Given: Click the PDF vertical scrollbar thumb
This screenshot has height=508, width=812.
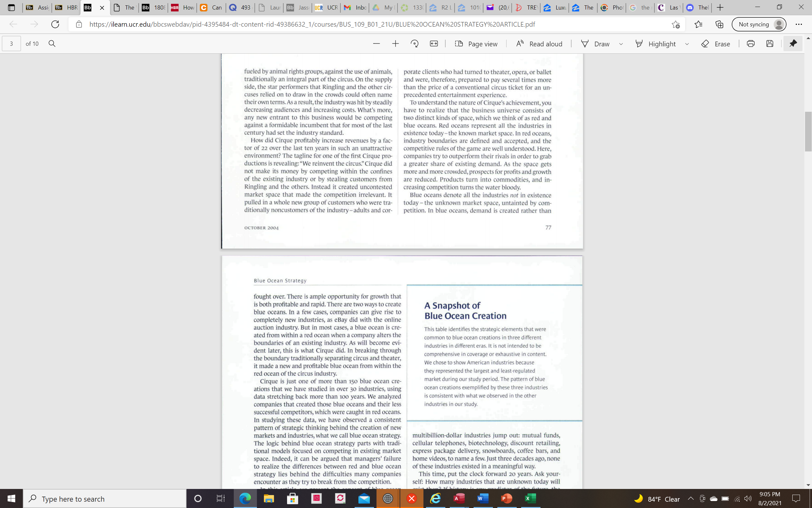Looking at the screenshot, I should (808, 132).
